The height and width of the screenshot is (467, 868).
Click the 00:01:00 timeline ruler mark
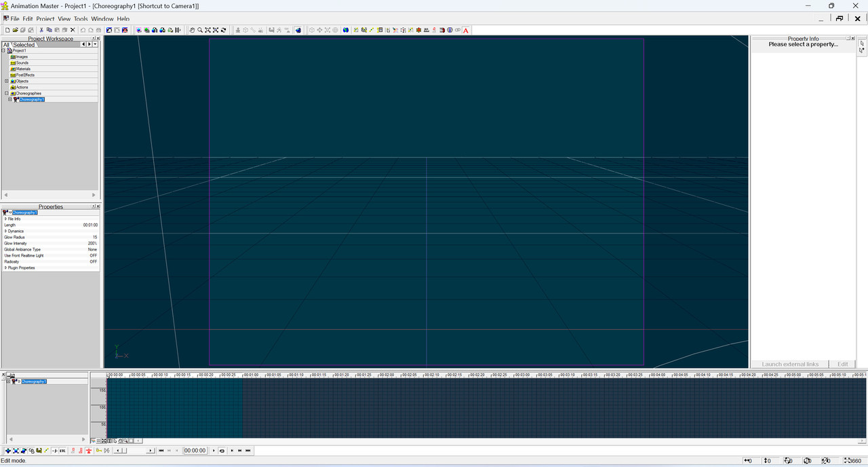click(250, 374)
